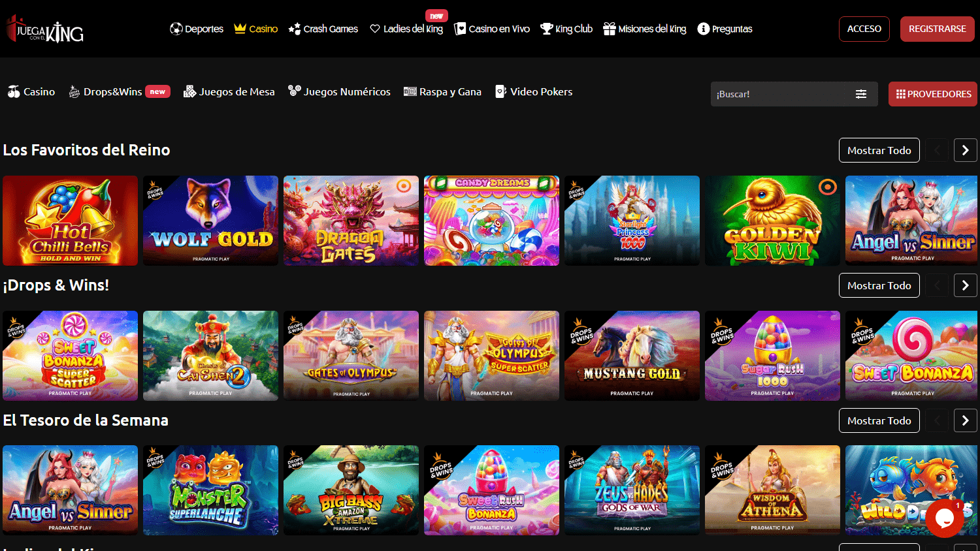Open Monster Superlanche game

pos(210,490)
